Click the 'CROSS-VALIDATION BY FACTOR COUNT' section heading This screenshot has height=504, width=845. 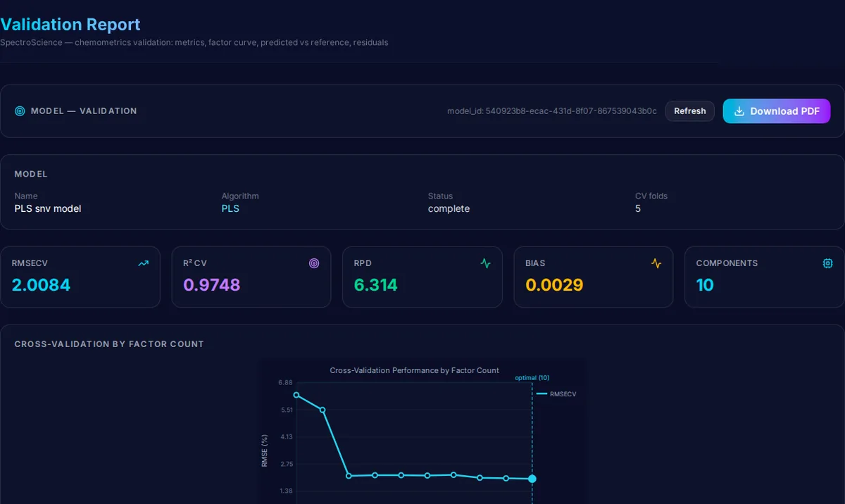[x=109, y=344]
